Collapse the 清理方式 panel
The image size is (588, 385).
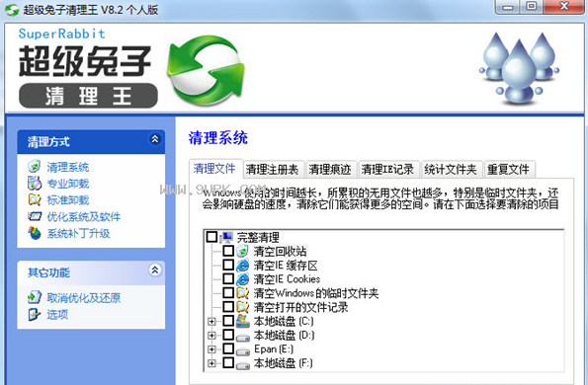pyautogui.click(x=155, y=139)
